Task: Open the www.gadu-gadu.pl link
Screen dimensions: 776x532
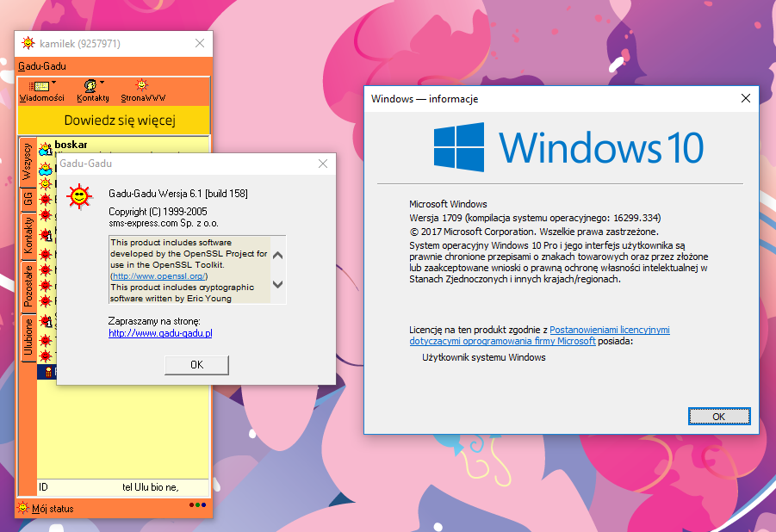Action: [160, 333]
